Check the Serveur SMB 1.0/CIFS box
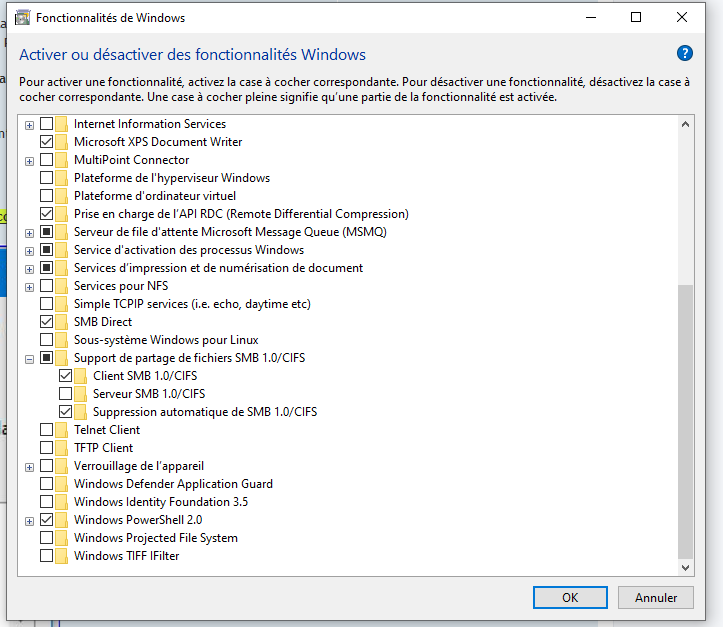This screenshot has width=723, height=627. pos(65,393)
